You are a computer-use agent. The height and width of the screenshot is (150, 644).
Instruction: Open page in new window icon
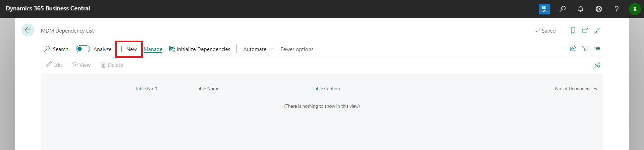585,31
